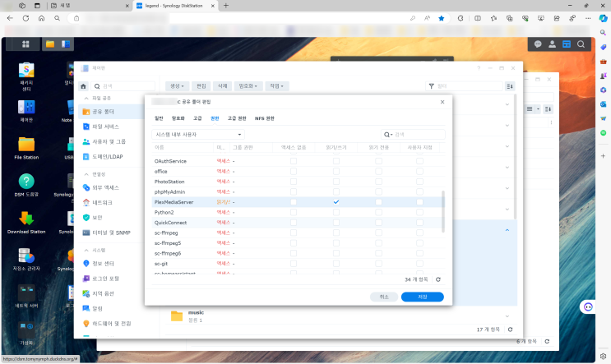The image size is (611, 364).
Task: Click the 삭제 button in the toolbar
Action: click(223, 86)
